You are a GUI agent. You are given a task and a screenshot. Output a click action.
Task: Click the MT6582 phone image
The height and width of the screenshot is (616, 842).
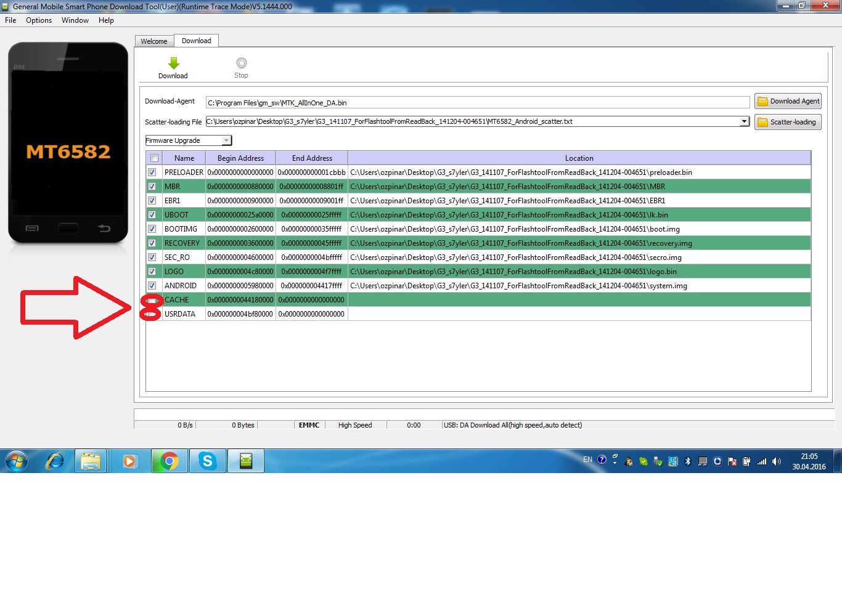68,142
